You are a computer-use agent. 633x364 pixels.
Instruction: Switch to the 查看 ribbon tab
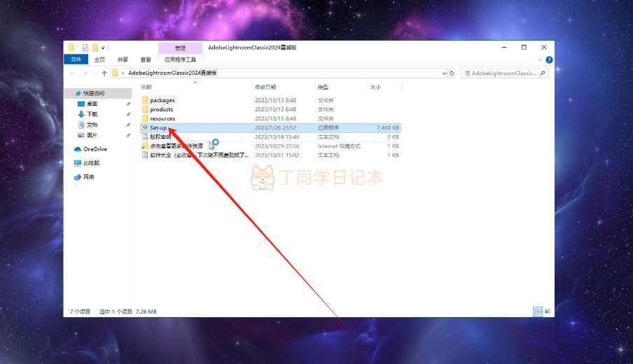point(146,59)
